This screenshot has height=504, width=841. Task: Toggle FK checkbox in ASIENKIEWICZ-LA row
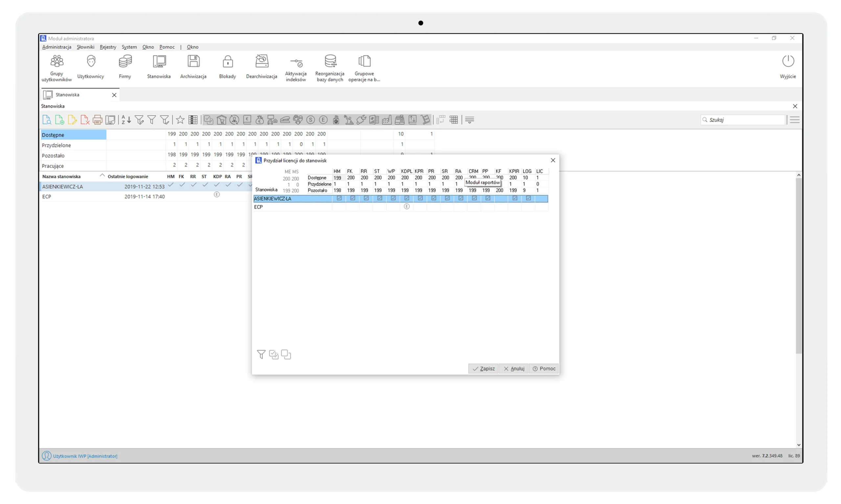(x=352, y=198)
